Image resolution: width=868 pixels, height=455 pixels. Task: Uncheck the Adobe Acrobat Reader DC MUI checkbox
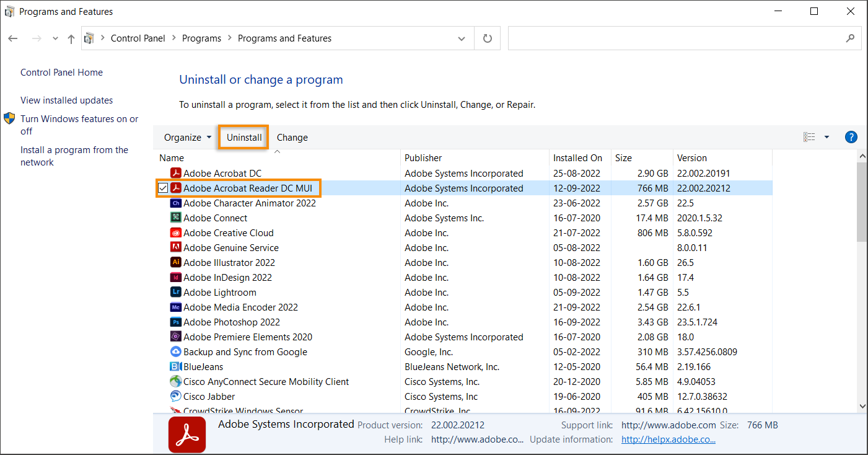tap(164, 188)
